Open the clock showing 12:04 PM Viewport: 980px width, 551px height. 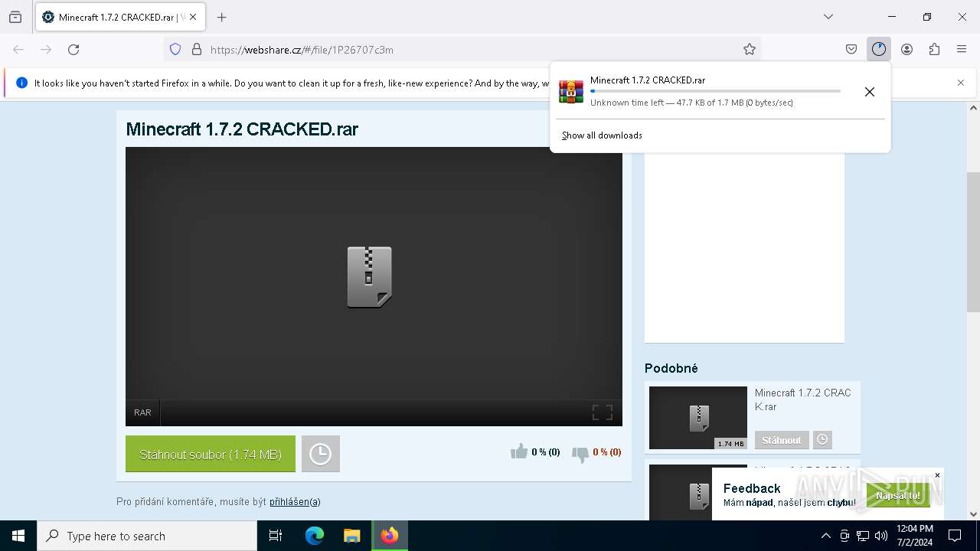coord(915,536)
